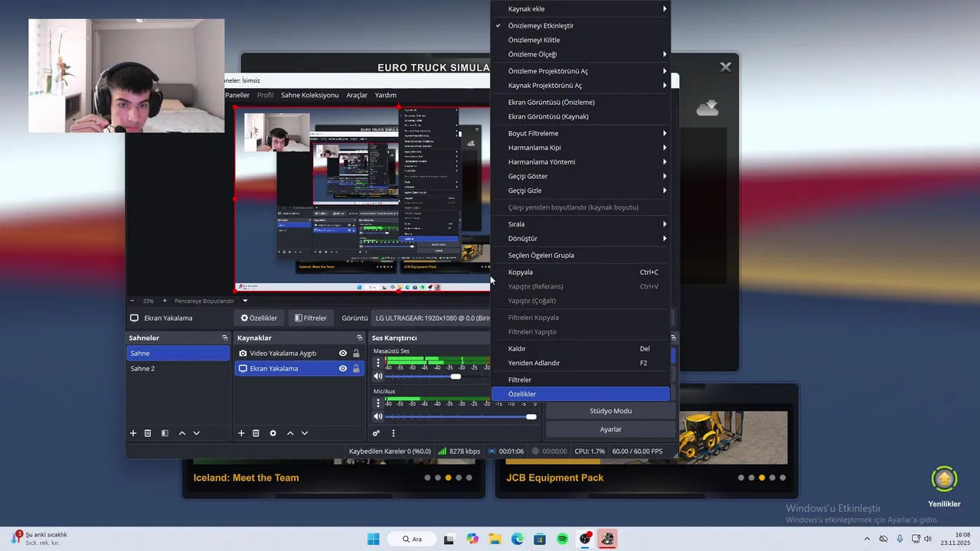Click Ayarlar button in controls
Image resolution: width=980 pixels, height=551 pixels.
611,429
